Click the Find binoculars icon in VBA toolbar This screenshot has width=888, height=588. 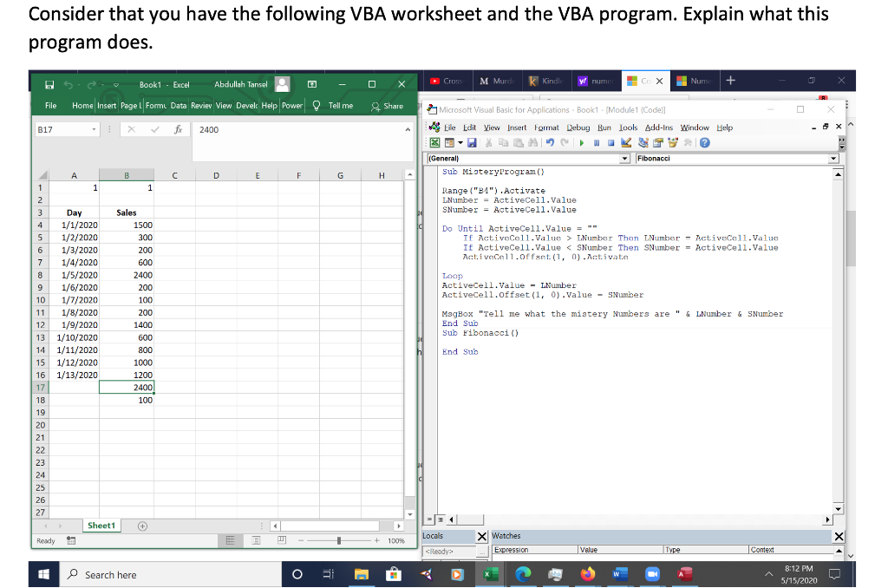(x=533, y=143)
